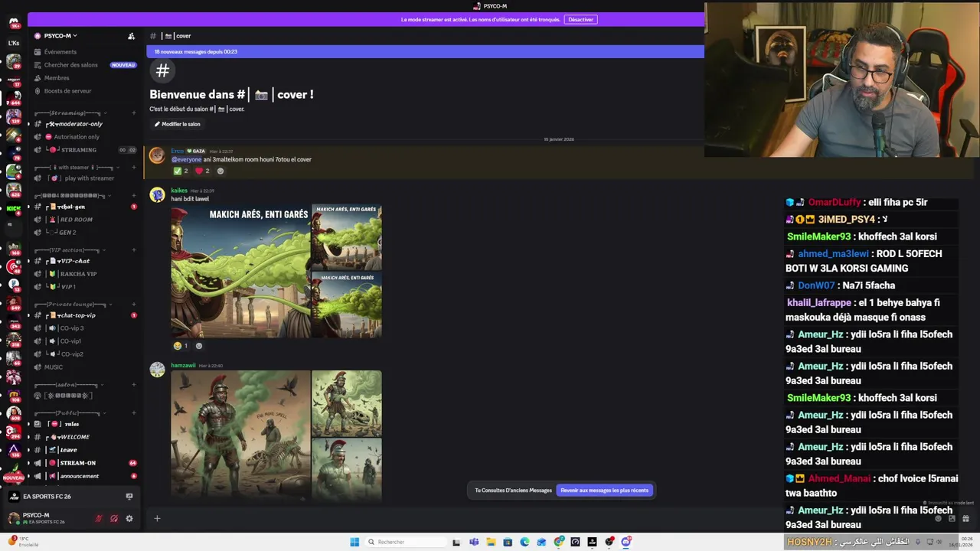The image size is (980, 551).
Task: Add channel to VIP section
Action: click(x=134, y=249)
